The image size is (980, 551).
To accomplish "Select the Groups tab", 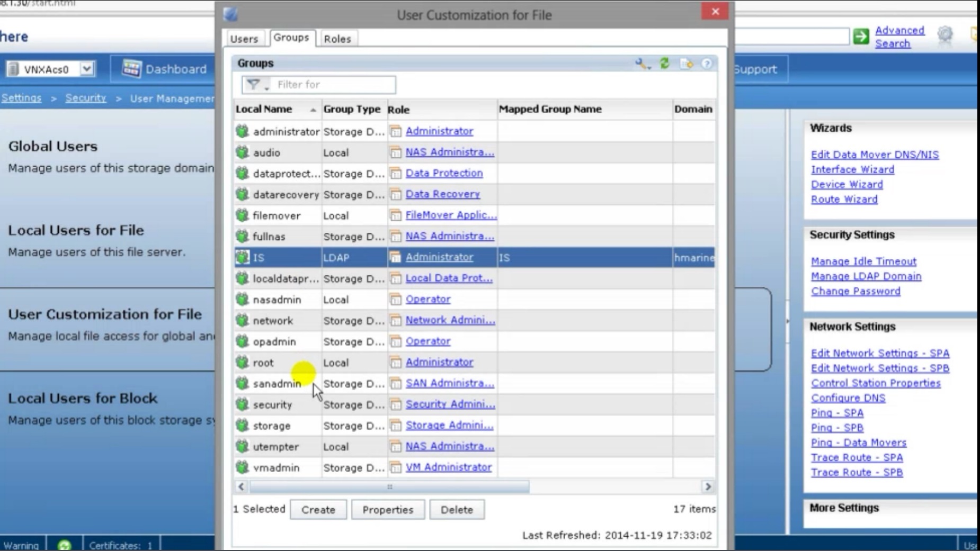I will coord(291,38).
